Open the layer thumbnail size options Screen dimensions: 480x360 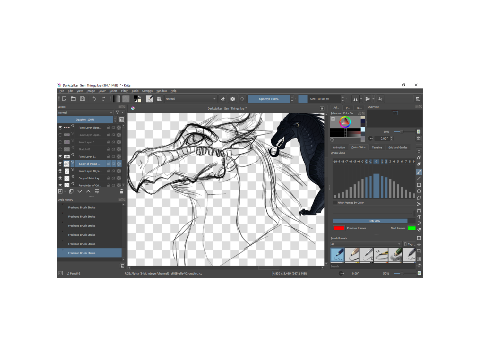[121, 119]
